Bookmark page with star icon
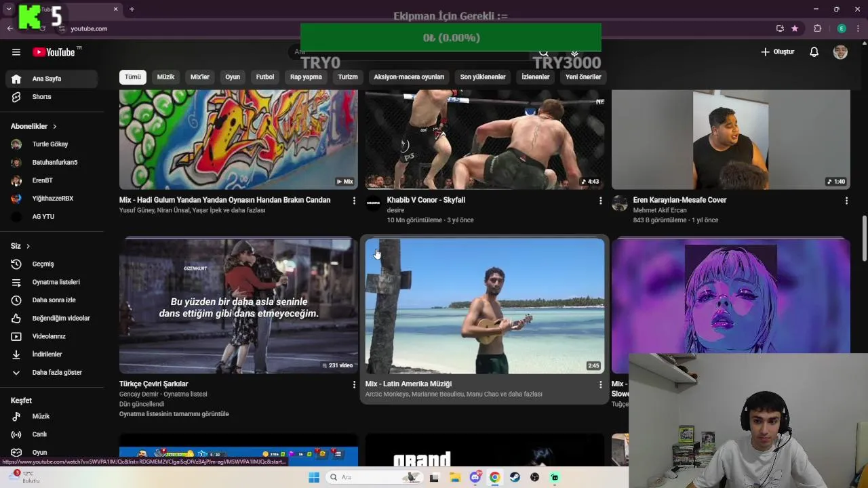Viewport: 868px width, 488px height. 795,28
